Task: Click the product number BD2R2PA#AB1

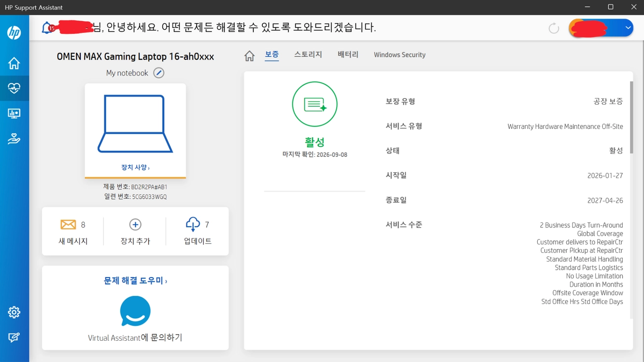Action: [149, 187]
